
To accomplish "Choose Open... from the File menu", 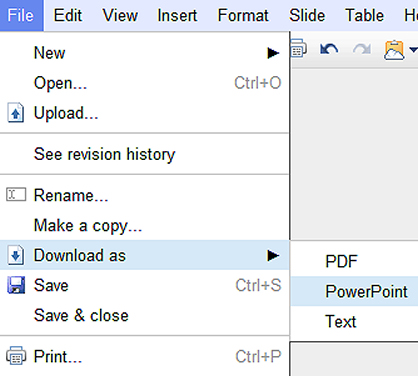I will pos(144,83).
